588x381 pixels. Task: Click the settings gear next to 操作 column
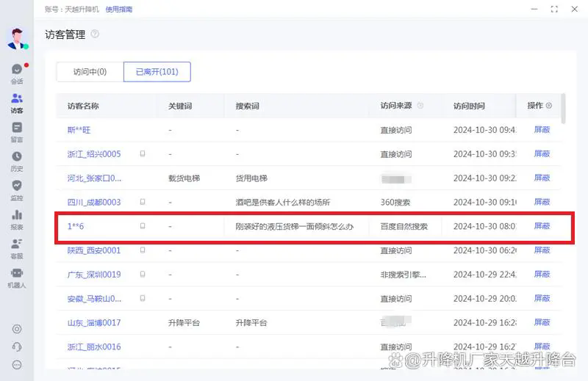549,106
